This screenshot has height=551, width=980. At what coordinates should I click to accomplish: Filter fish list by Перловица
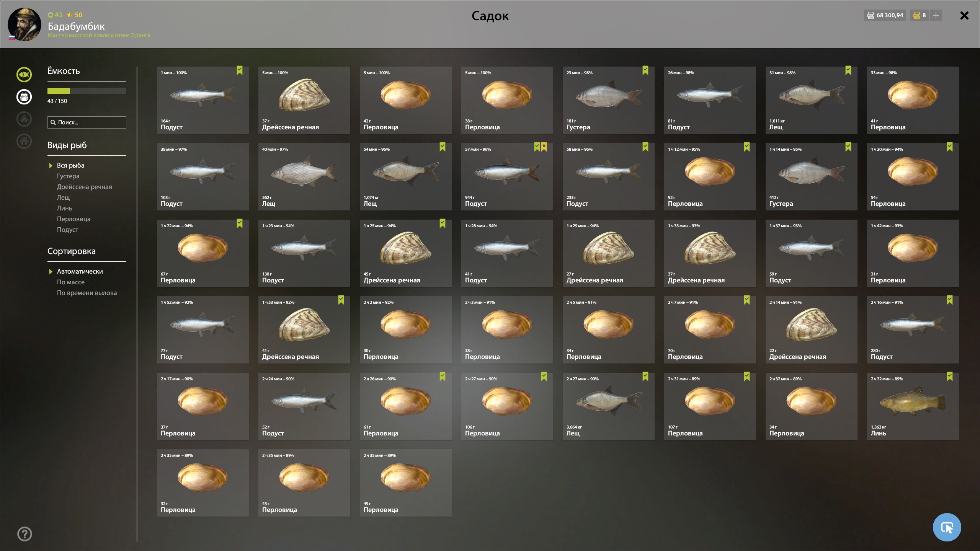click(73, 219)
